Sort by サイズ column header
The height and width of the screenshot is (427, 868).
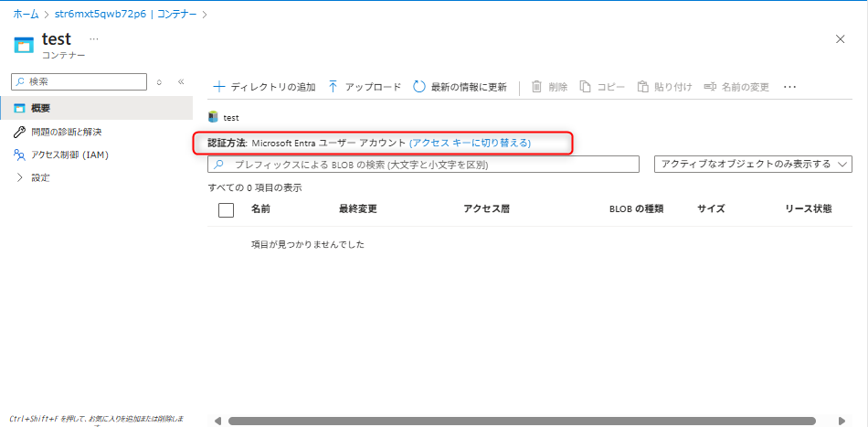point(711,208)
